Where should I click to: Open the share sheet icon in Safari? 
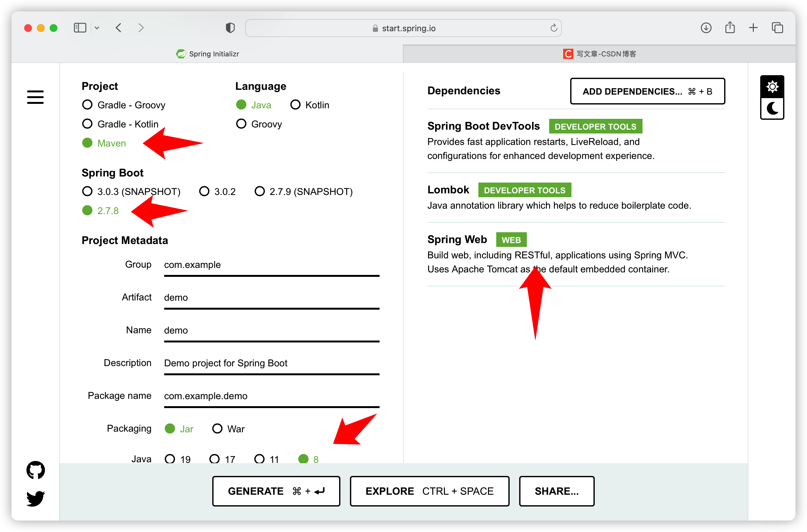(x=730, y=27)
